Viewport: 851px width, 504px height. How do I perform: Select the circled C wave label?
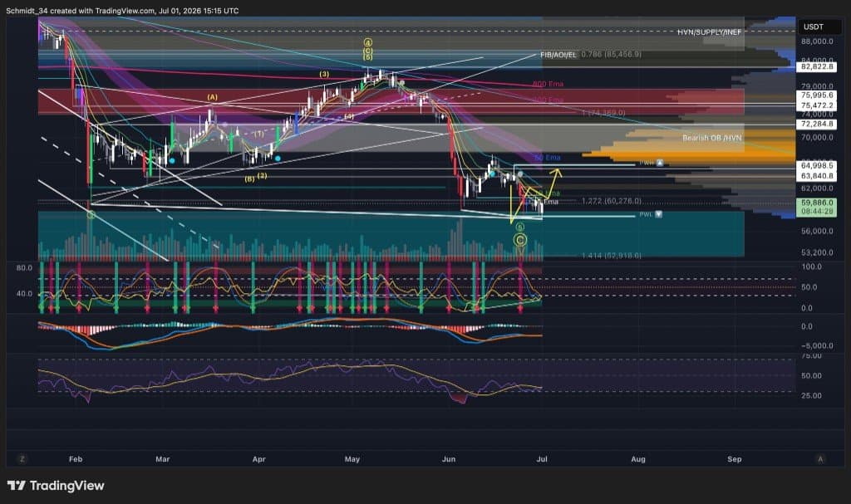click(520, 240)
